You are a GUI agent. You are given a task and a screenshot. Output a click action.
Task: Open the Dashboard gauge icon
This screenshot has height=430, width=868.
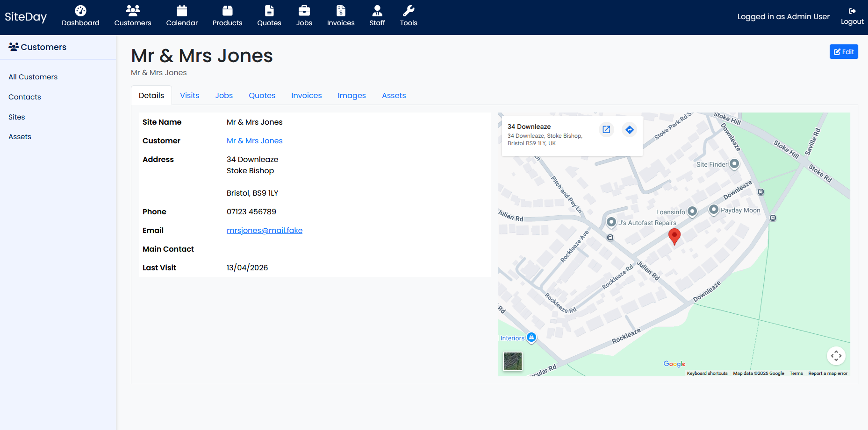coord(80,11)
